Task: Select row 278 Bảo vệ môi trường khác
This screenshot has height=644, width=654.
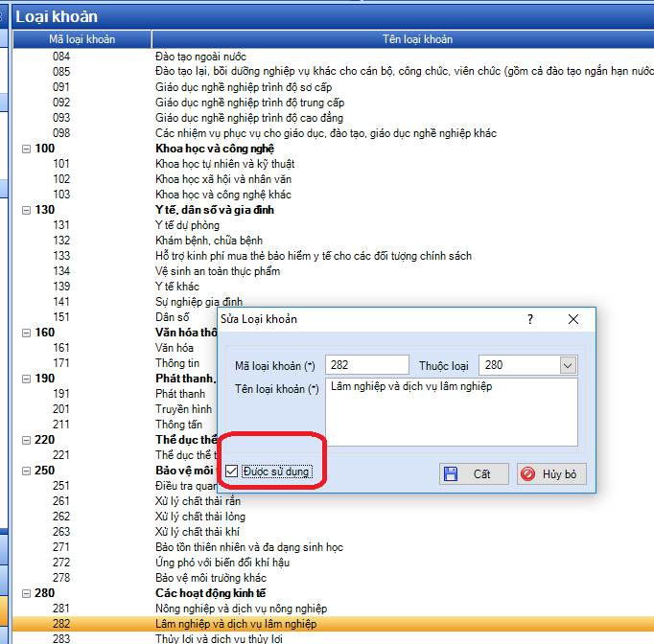Action: [x=334, y=578]
